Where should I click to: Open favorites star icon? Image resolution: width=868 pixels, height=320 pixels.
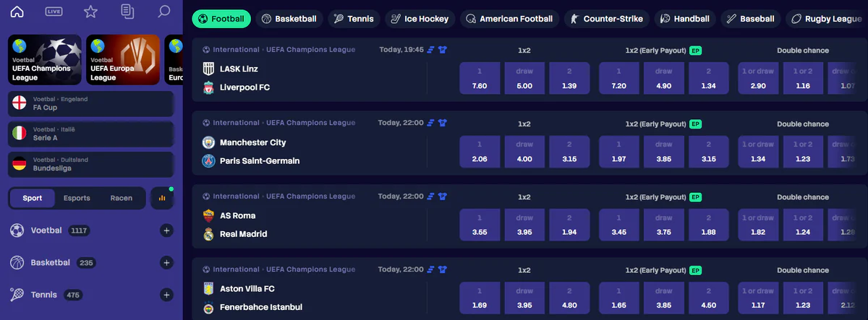[x=90, y=12]
